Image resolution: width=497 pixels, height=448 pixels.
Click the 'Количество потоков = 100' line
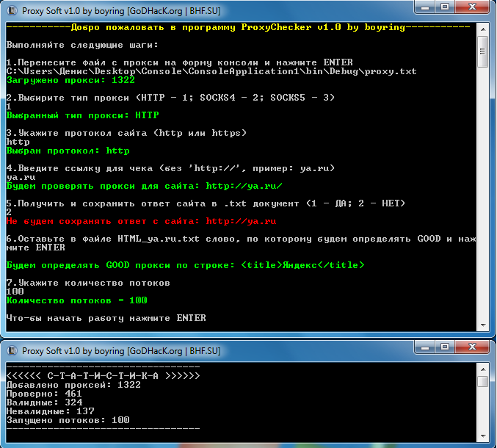[x=76, y=300]
